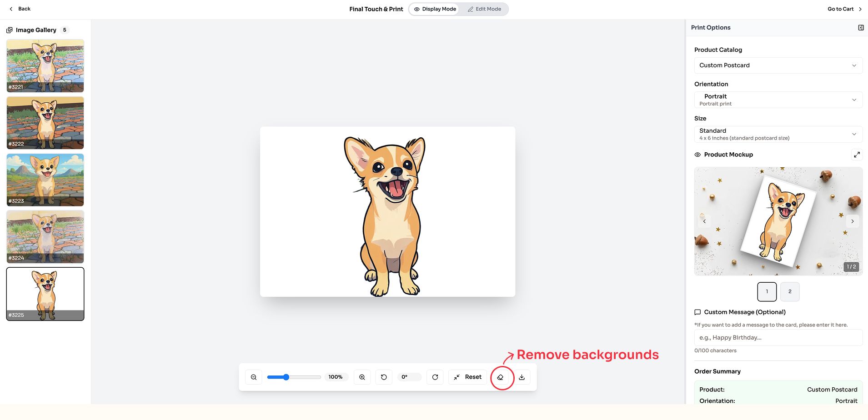Show next product mockup image
This screenshot has width=868, height=420.
point(853,221)
